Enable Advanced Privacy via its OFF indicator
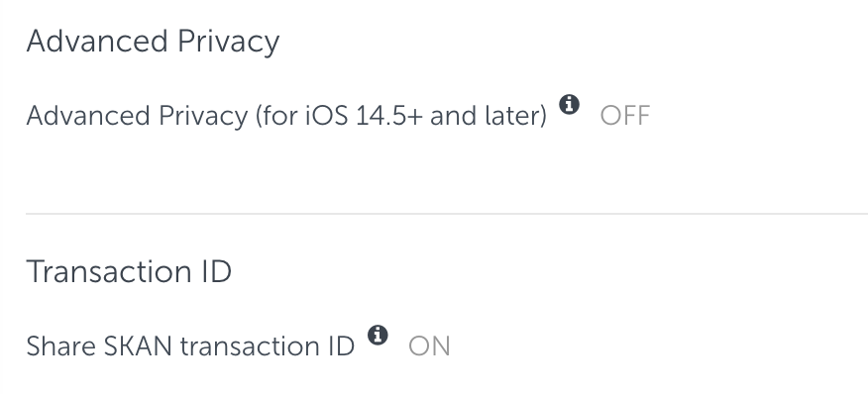 click(625, 116)
